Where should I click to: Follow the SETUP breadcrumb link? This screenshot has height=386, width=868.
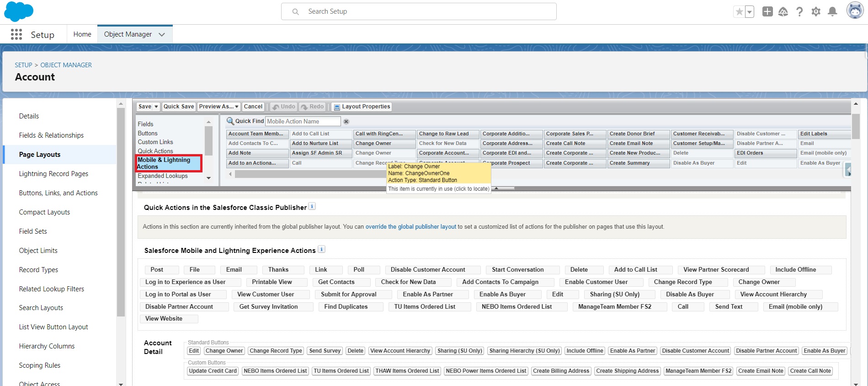pyautogui.click(x=23, y=65)
